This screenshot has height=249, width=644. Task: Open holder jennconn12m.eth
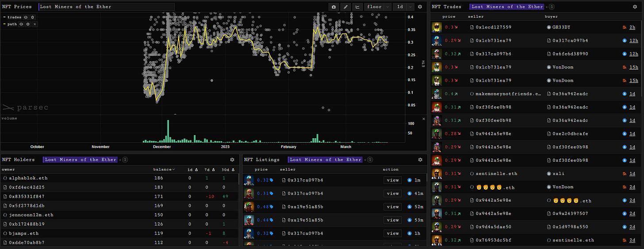tap(31, 215)
